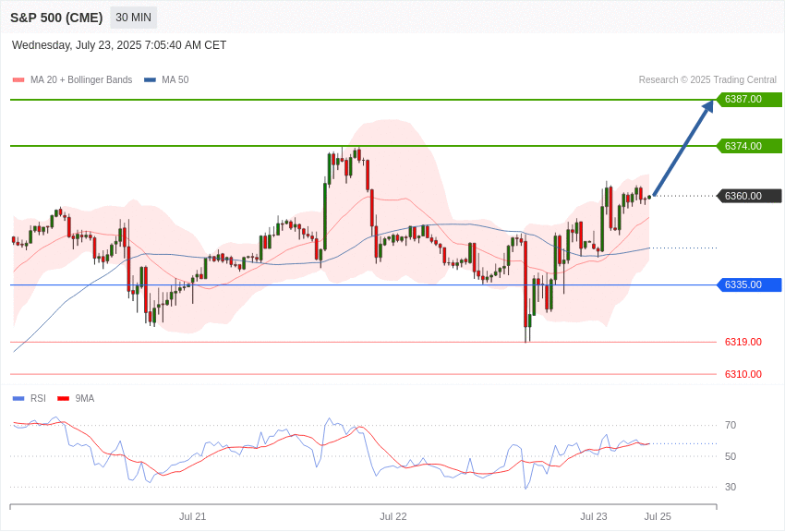Click the Jul 25 axis label

point(658,517)
